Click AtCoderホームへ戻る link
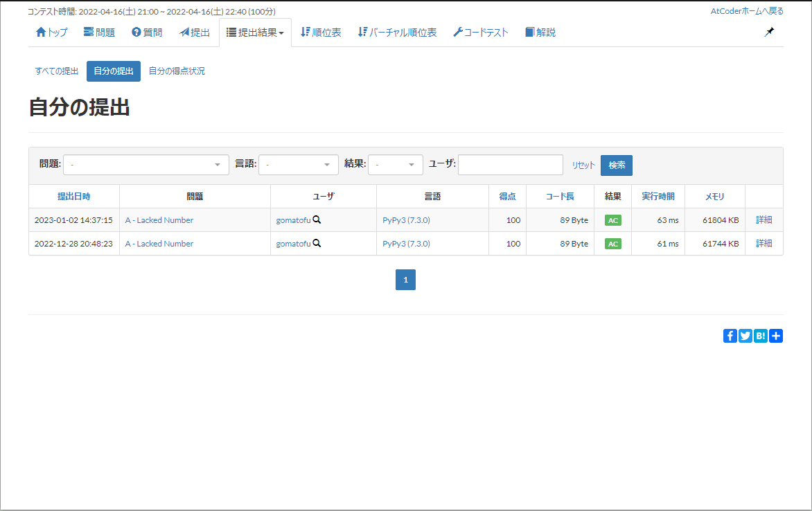Screen dimensions: 812x511 (x=747, y=11)
